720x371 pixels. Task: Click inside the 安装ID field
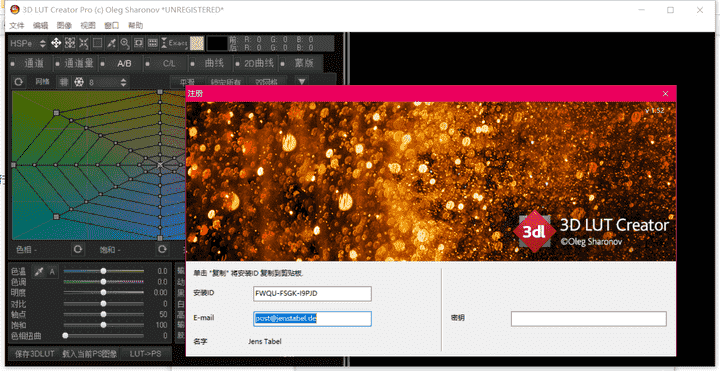(312, 294)
